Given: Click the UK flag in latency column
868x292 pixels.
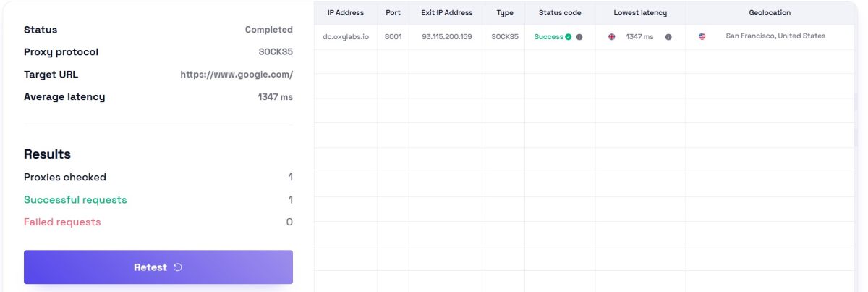Looking at the screenshot, I should (x=612, y=37).
